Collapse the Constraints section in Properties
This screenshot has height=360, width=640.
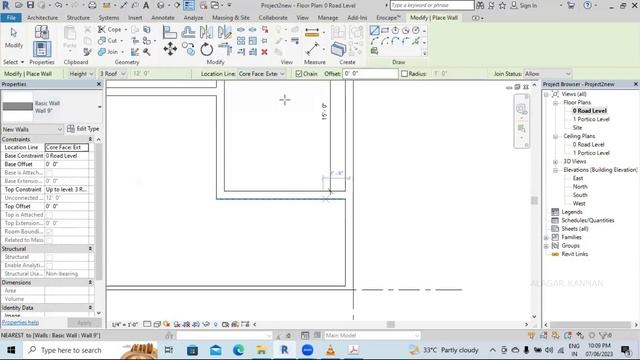90,140
